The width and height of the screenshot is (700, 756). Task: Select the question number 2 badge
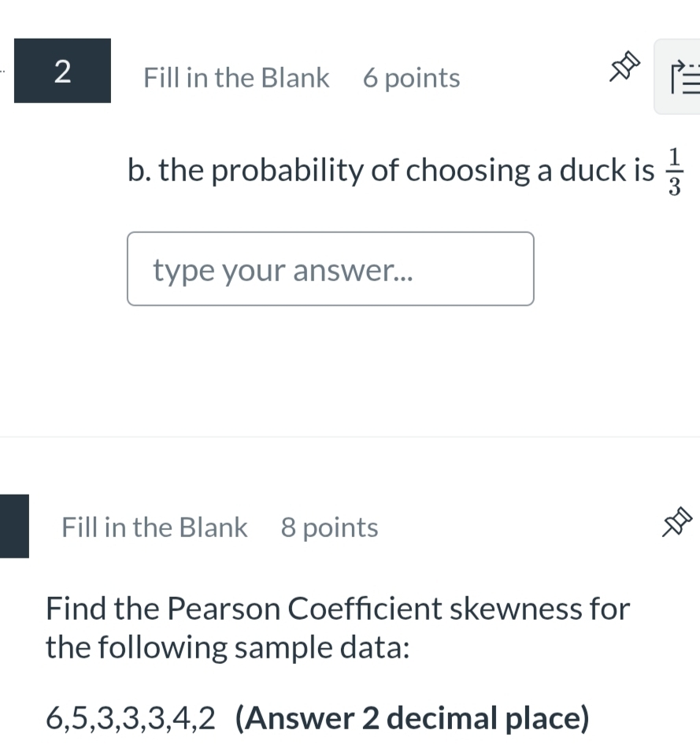62,71
